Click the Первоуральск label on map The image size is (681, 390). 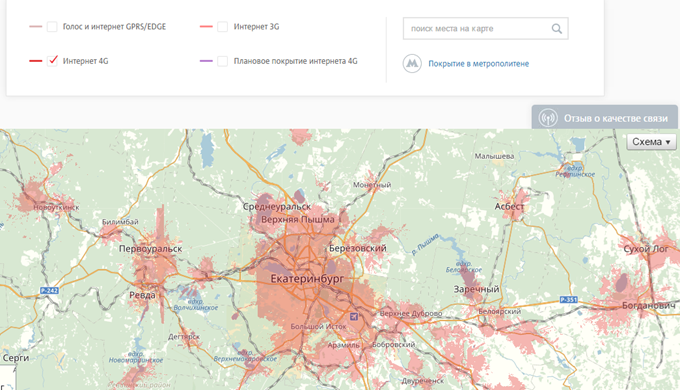click(151, 249)
